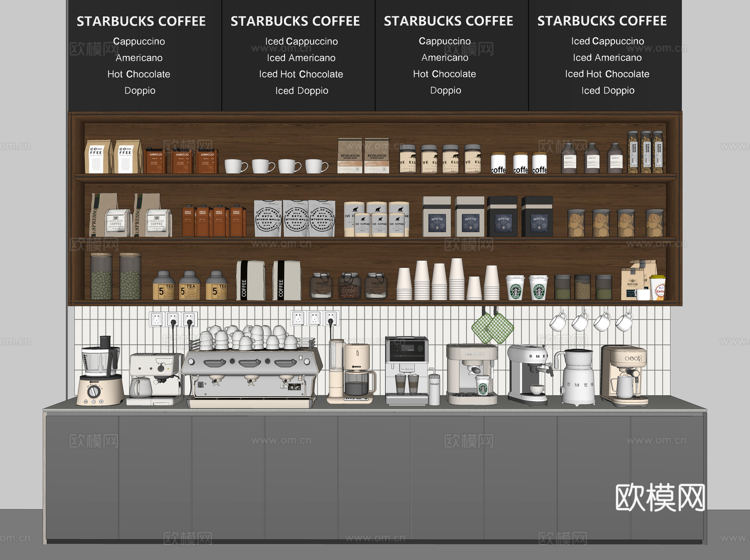Screen dimensions: 750x560
Task: Select the sugar jar next to the COFFEE bags
Action: (x=321, y=286)
